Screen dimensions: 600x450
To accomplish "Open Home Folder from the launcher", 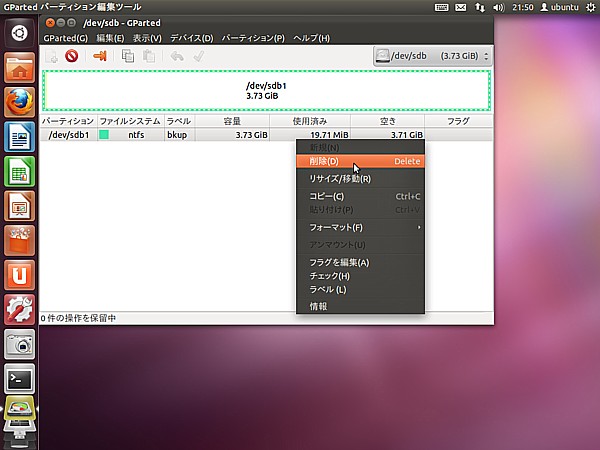I will pyautogui.click(x=19, y=68).
